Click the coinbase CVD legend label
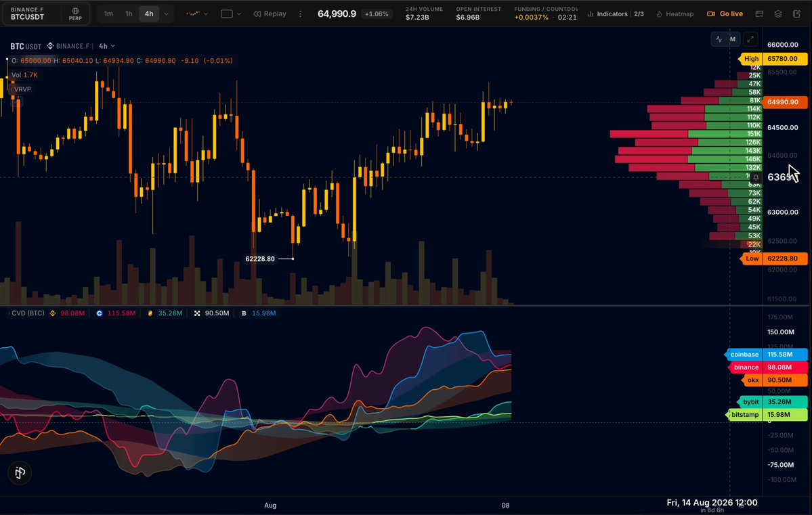812x515 pixels. (744, 355)
